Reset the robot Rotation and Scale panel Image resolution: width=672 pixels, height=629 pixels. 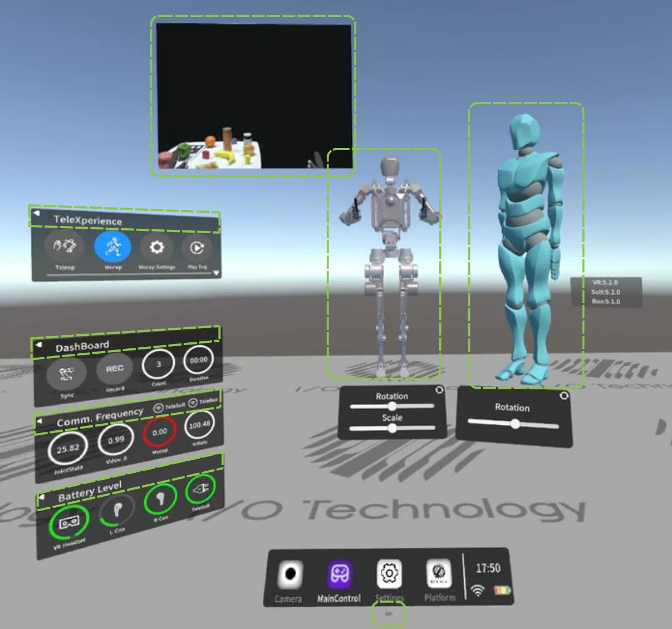coord(439,390)
